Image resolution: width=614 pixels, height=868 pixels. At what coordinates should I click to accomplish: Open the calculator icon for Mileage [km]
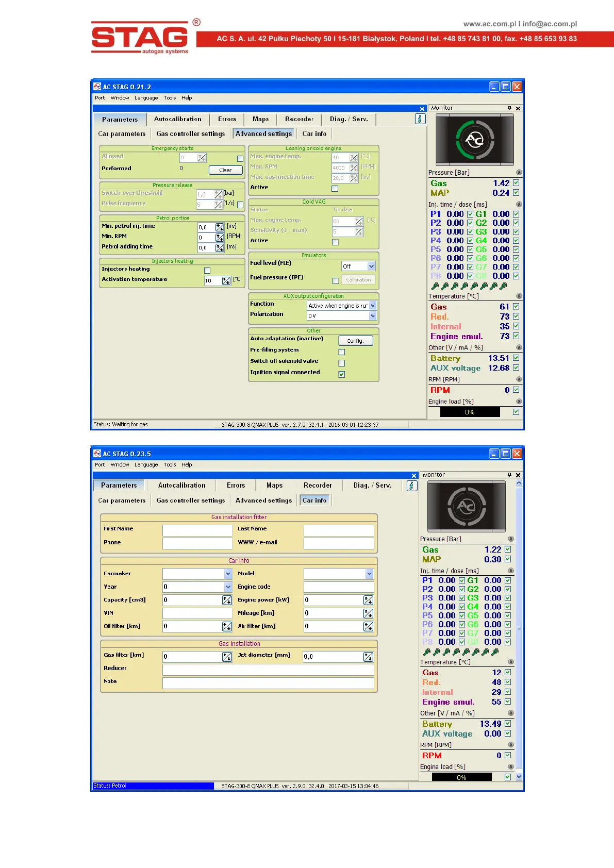[368, 613]
